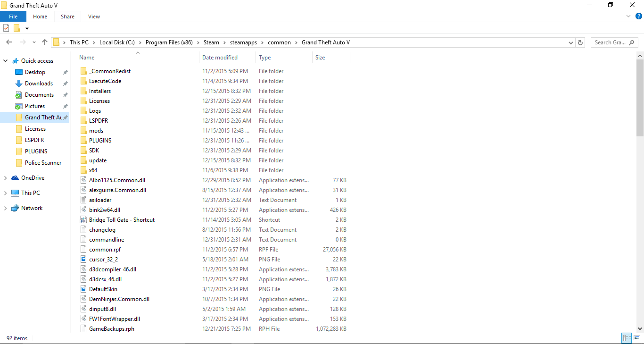644x344 pixels.
Task: Select the bink2w64.dll file icon
Action: click(x=83, y=210)
